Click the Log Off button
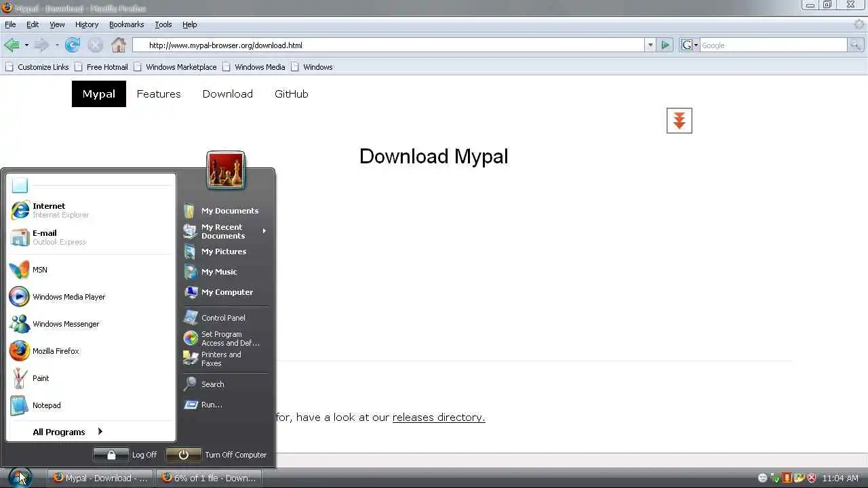Screen dimensions: 868x488 125,455
